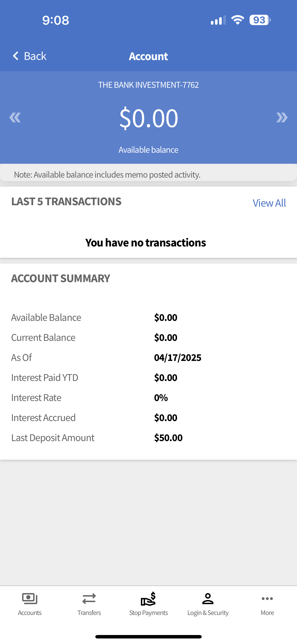Open the Login & Security person icon
297x644 pixels.
coord(208,598)
